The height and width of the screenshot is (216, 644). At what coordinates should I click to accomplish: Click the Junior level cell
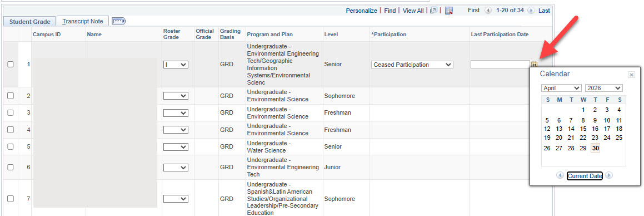(332, 168)
